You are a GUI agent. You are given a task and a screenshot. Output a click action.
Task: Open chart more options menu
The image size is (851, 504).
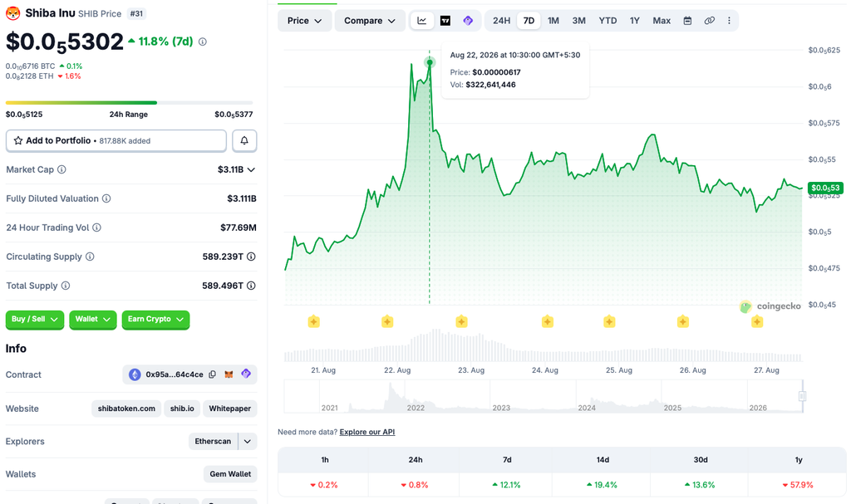tap(729, 21)
